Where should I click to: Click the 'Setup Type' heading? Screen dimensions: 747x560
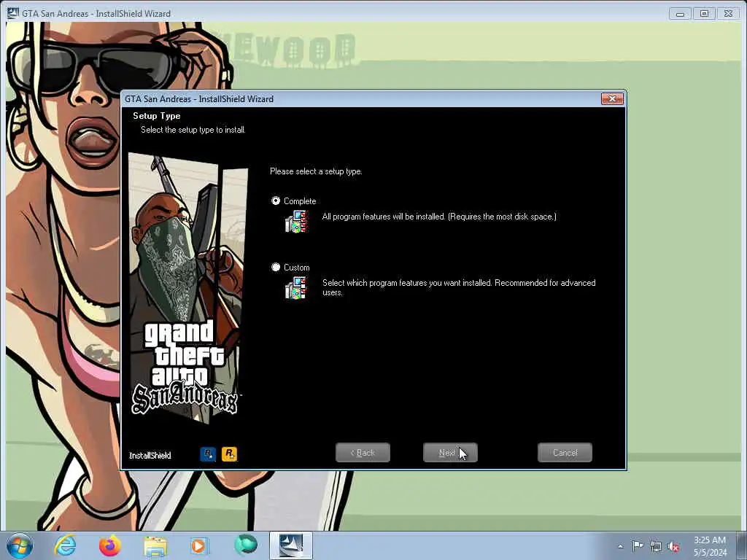pos(156,116)
